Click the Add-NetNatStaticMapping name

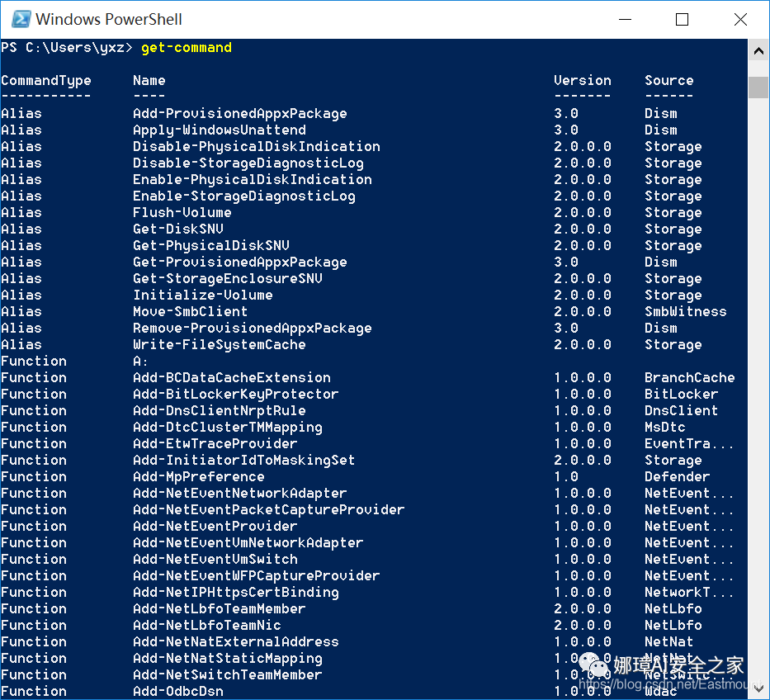point(227,658)
